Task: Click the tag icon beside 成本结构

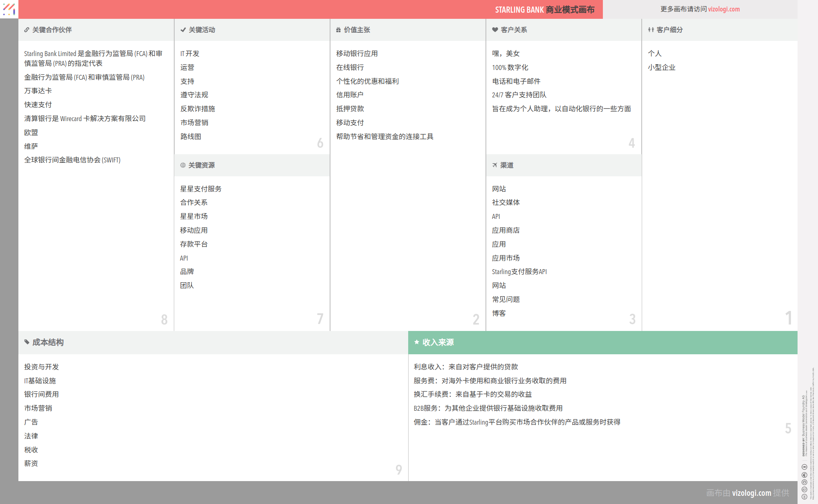Action: pyautogui.click(x=27, y=342)
